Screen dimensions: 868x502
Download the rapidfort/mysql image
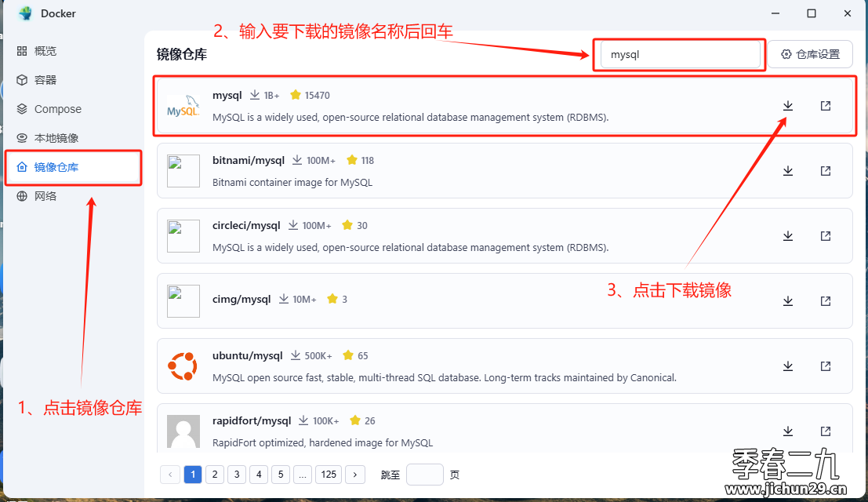point(788,431)
